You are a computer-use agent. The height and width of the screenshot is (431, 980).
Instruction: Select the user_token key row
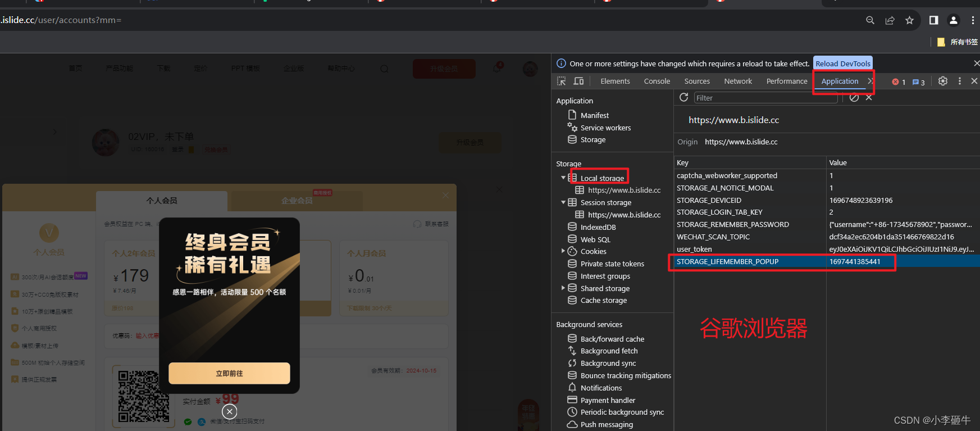tap(827, 249)
